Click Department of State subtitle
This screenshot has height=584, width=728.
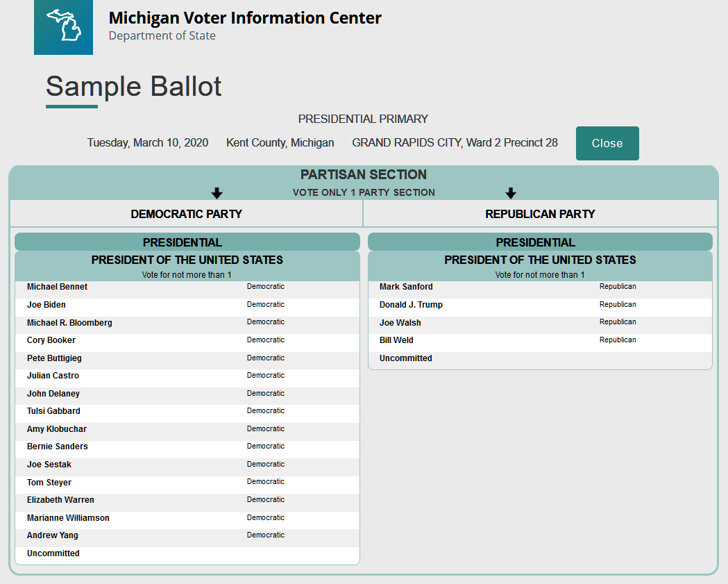pyautogui.click(x=162, y=35)
